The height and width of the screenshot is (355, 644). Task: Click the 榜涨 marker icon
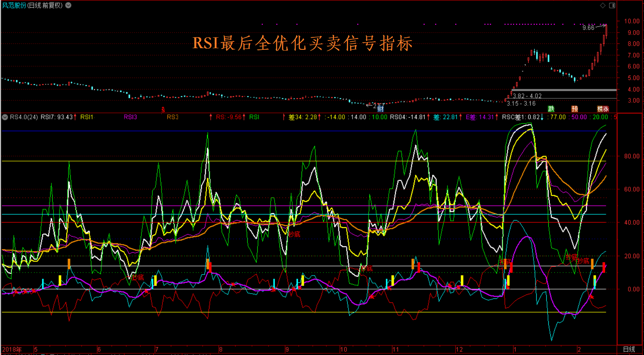[x=603, y=109]
